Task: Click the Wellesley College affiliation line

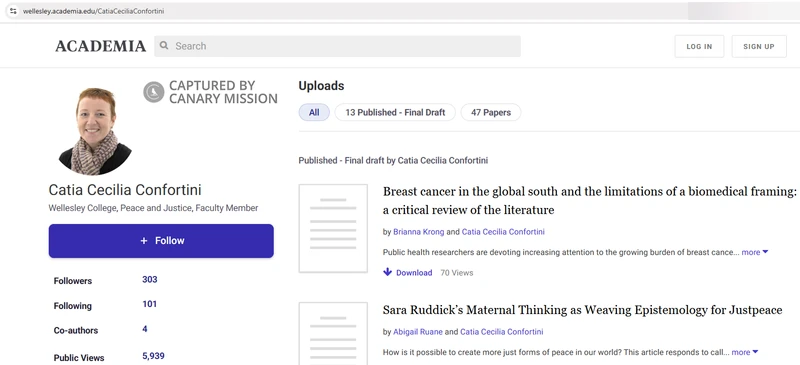Action: click(x=153, y=208)
